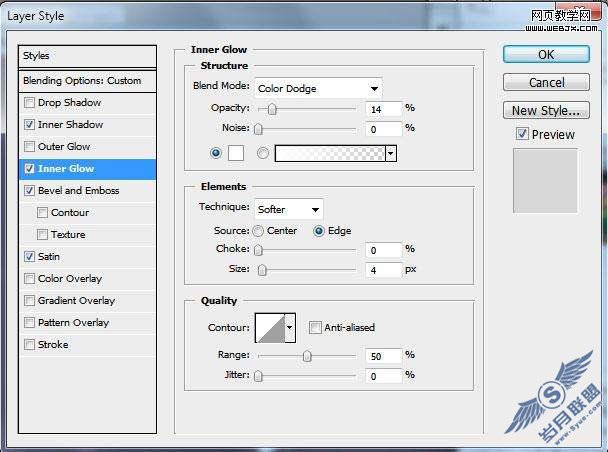Click the New Style... button
This screenshot has height=452, width=608.
[546, 110]
